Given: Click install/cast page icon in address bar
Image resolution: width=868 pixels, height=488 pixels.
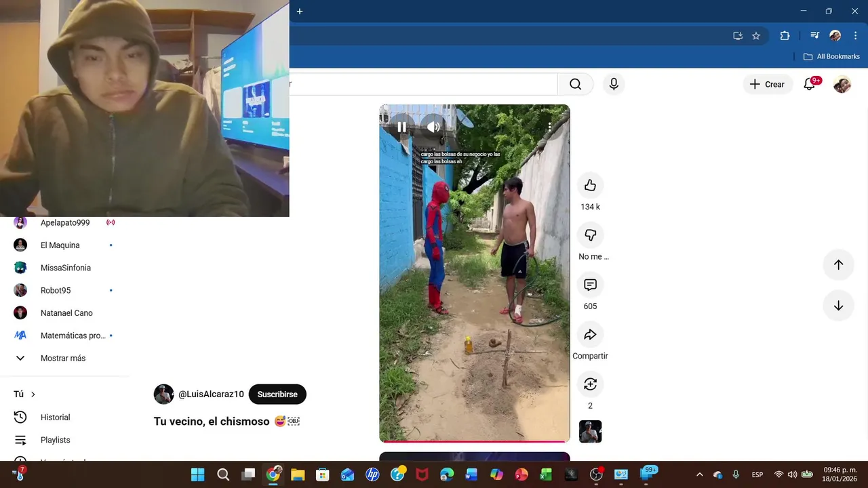Looking at the screenshot, I should (x=738, y=36).
